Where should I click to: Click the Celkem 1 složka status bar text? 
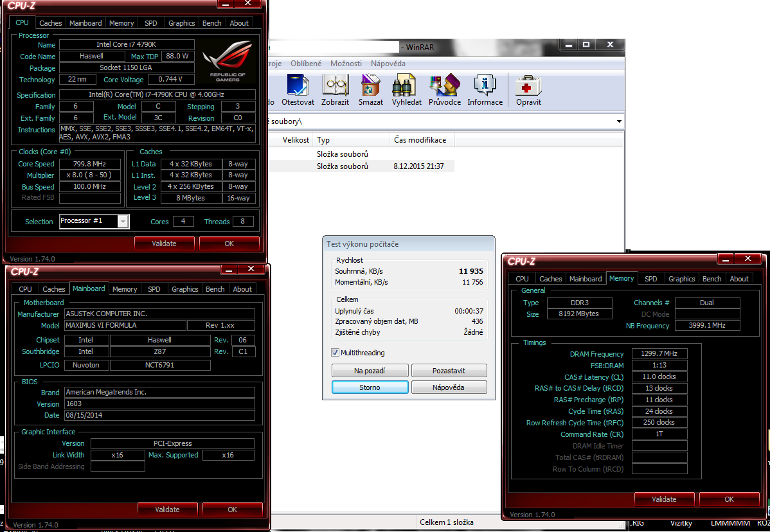click(447, 522)
